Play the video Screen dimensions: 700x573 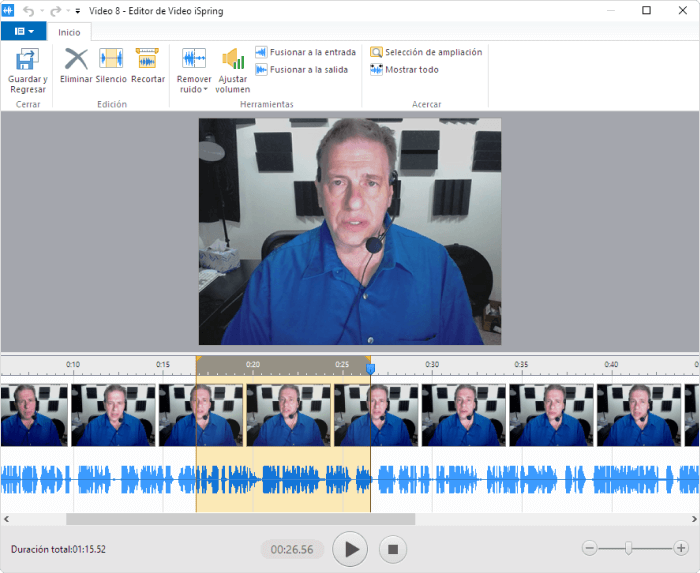[x=350, y=549]
